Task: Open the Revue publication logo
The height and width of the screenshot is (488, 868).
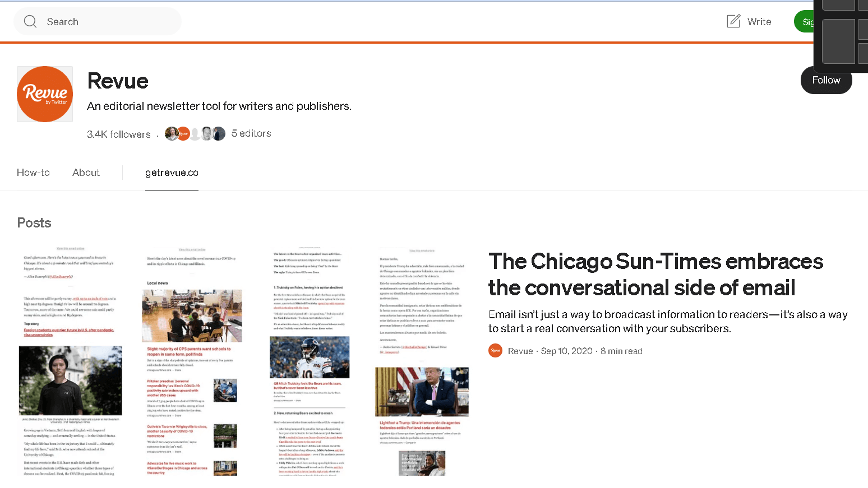Action: [x=45, y=94]
